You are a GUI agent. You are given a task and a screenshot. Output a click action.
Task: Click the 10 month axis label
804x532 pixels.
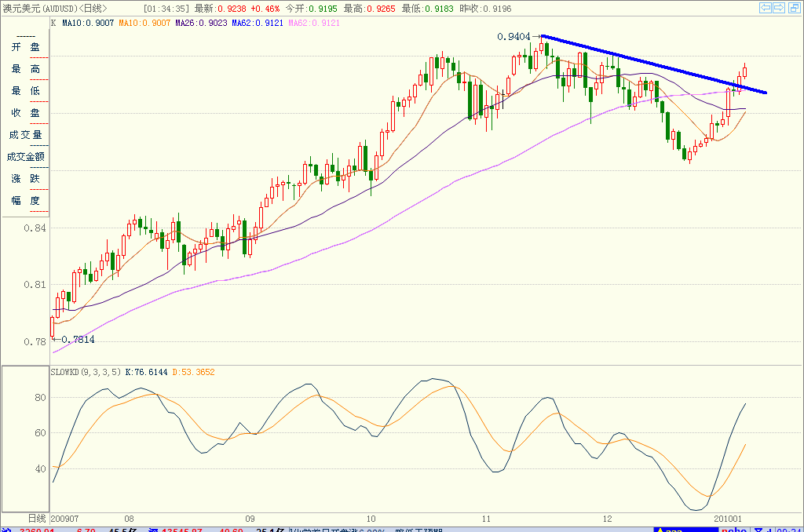click(371, 519)
